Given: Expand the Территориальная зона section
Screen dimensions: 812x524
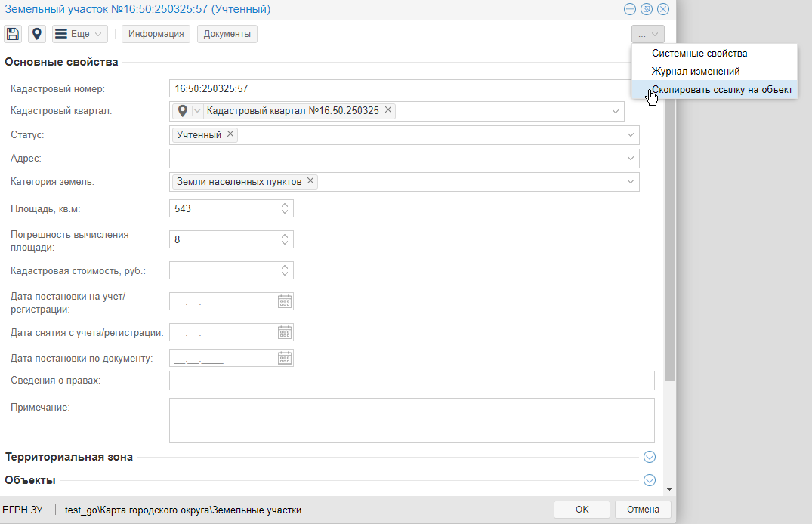Looking at the screenshot, I should coord(649,457).
